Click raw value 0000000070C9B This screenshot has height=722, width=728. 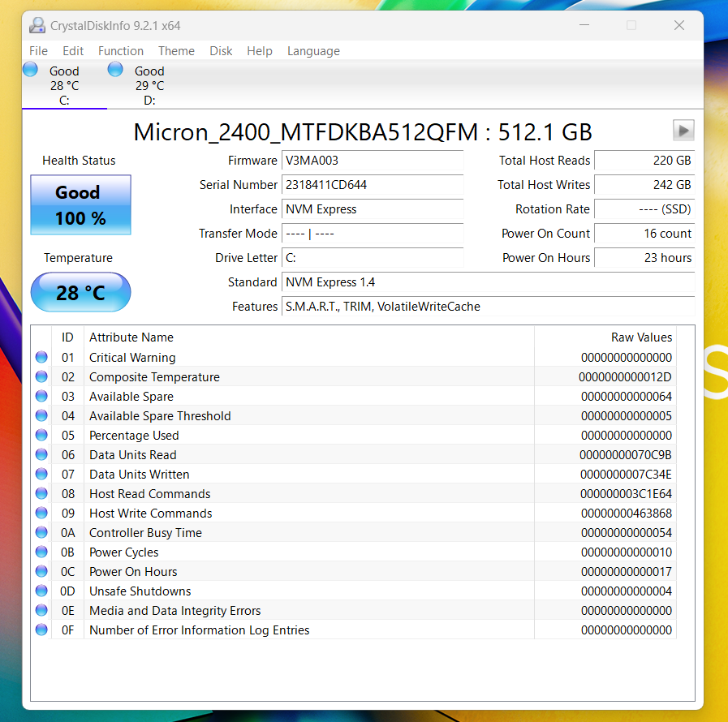pyautogui.click(x=626, y=455)
